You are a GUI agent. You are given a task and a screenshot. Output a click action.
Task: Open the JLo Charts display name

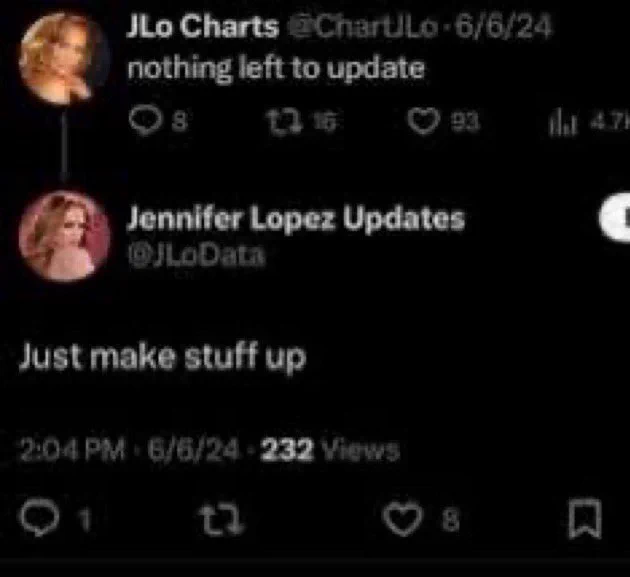click(203, 27)
